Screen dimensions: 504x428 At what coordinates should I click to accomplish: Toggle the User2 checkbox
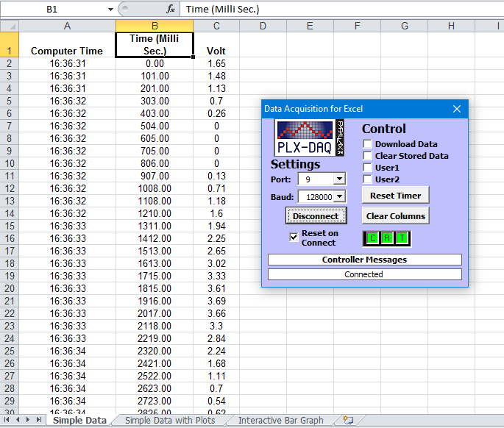pos(367,179)
